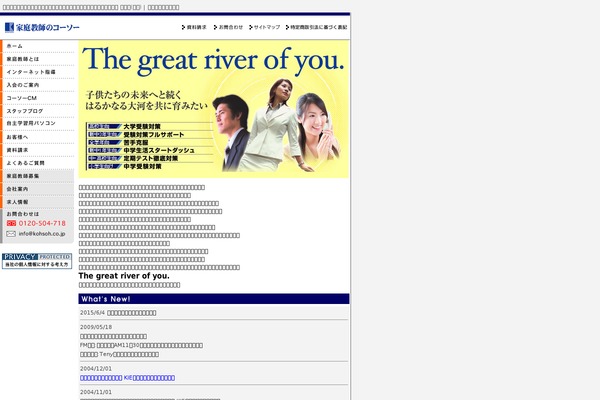Select コーソーCM in the sidebar
This screenshot has height=400, width=600.
click(38, 98)
